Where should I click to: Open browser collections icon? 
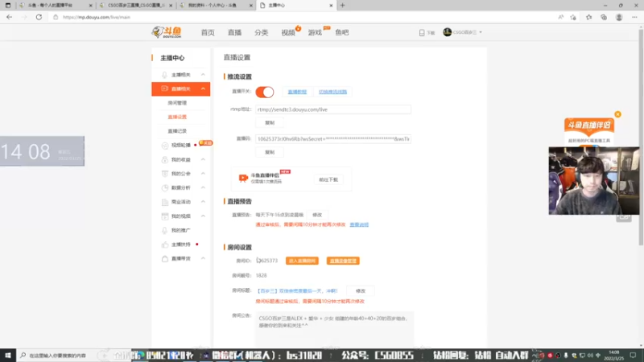(604, 17)
